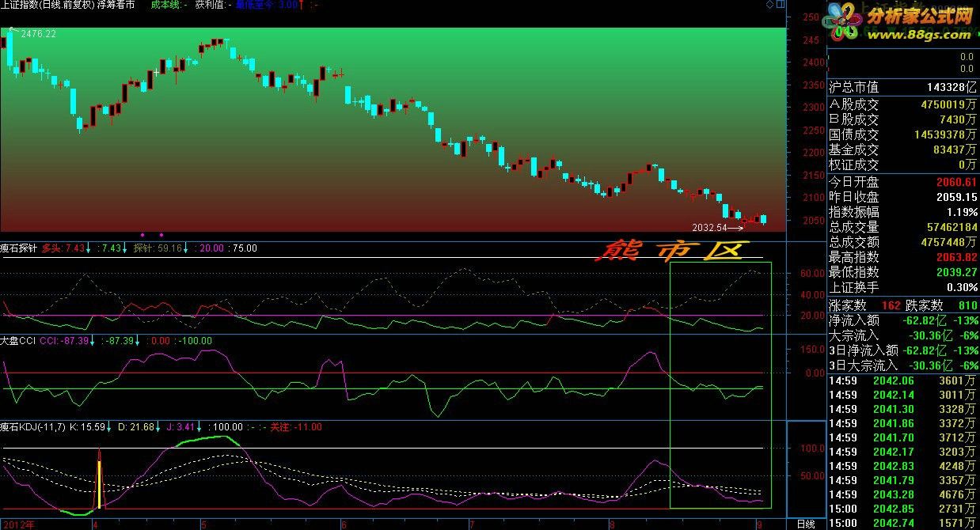The height and width of the screenshot is (530, 980).
Task: Click the 2200 price axis label
Action: coord(812,153)
